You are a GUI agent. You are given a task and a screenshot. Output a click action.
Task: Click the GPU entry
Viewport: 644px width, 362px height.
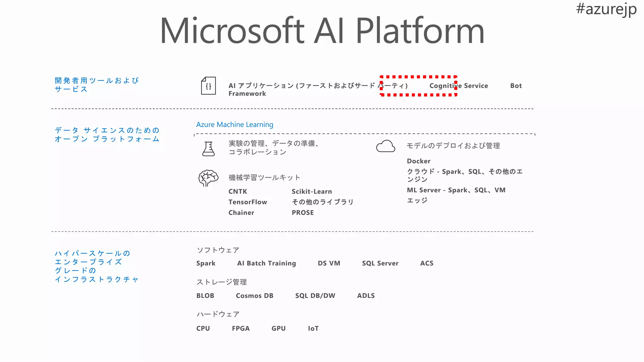tap(279, 328)
